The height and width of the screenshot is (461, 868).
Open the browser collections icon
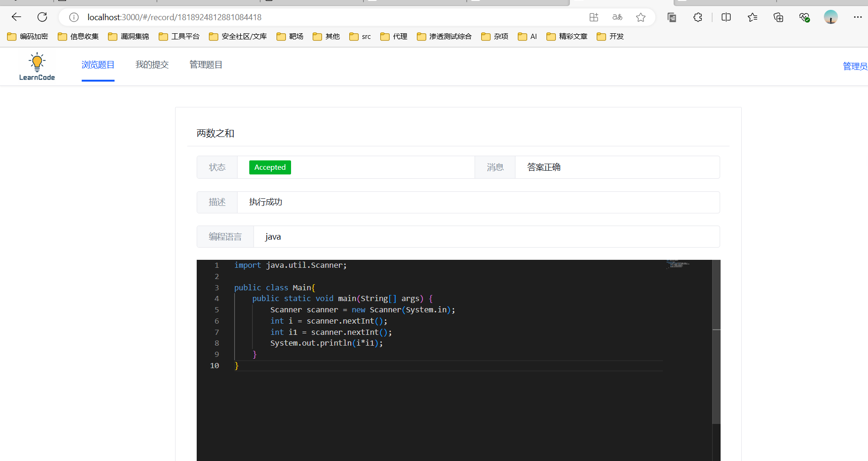[778, 17]
